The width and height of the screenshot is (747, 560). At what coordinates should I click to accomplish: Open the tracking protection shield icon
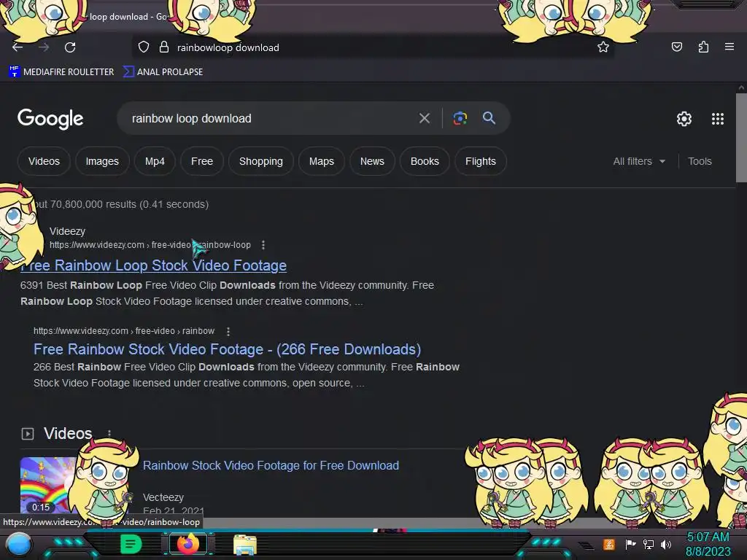(144, 47)
